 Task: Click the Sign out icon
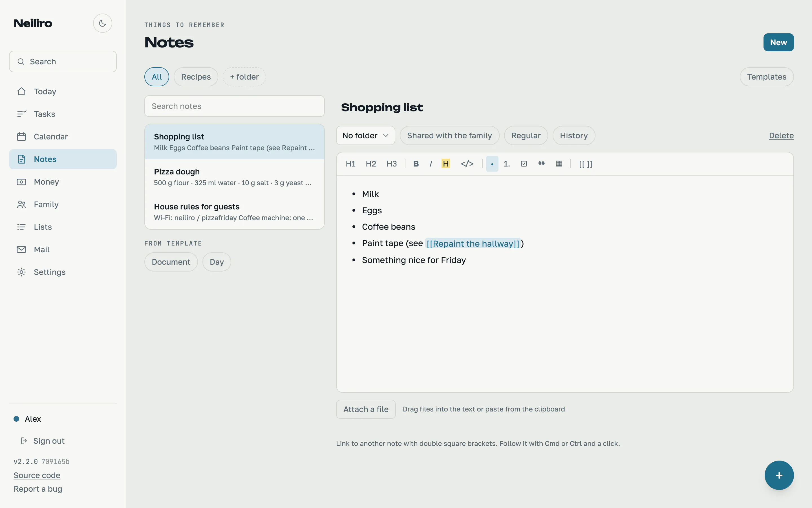[x=24, y=441]
